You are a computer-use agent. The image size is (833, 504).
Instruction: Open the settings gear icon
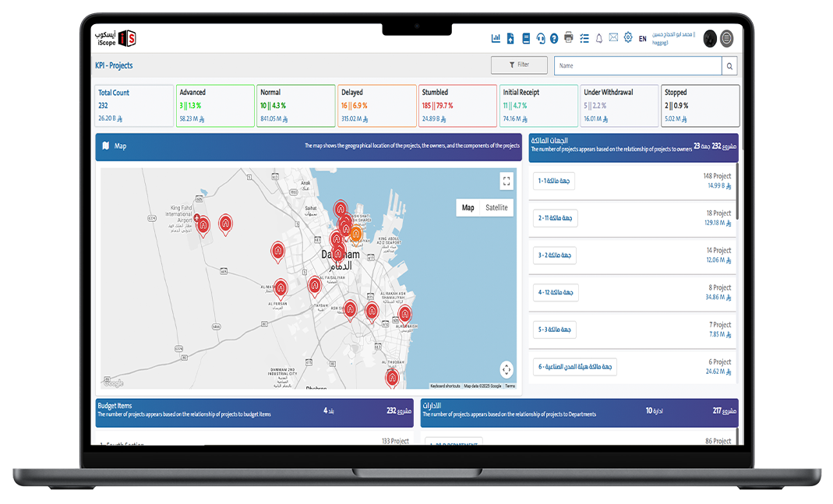pos(628,37)
